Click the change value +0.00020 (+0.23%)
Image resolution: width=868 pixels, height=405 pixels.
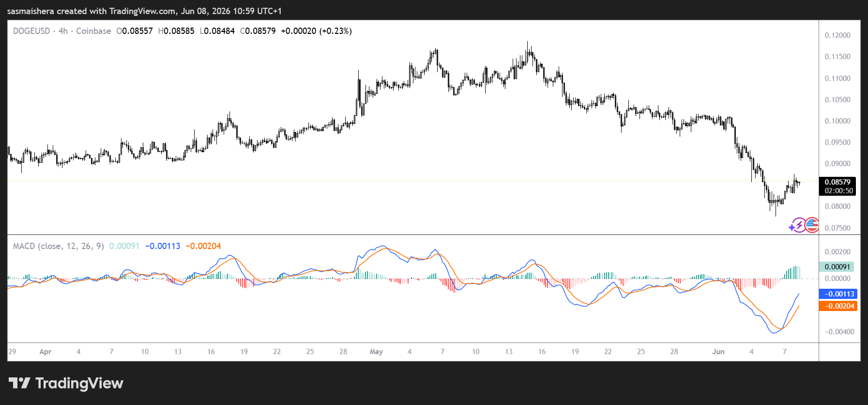tap(316, 31)
